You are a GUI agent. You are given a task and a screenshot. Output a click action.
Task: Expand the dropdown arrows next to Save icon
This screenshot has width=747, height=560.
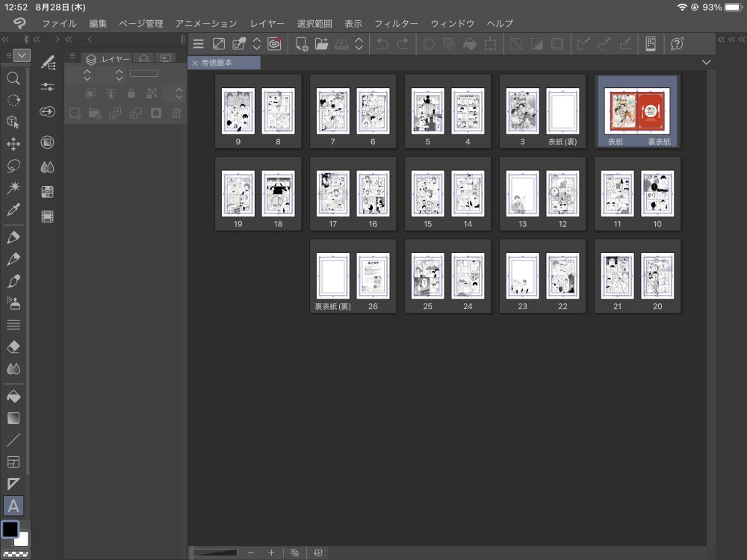pos(359,44)
